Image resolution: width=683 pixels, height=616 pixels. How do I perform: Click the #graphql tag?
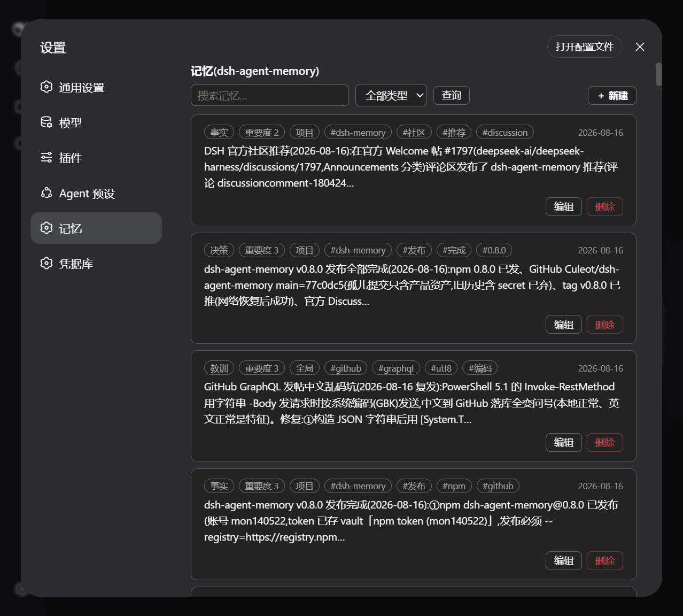tap(396, 368)
